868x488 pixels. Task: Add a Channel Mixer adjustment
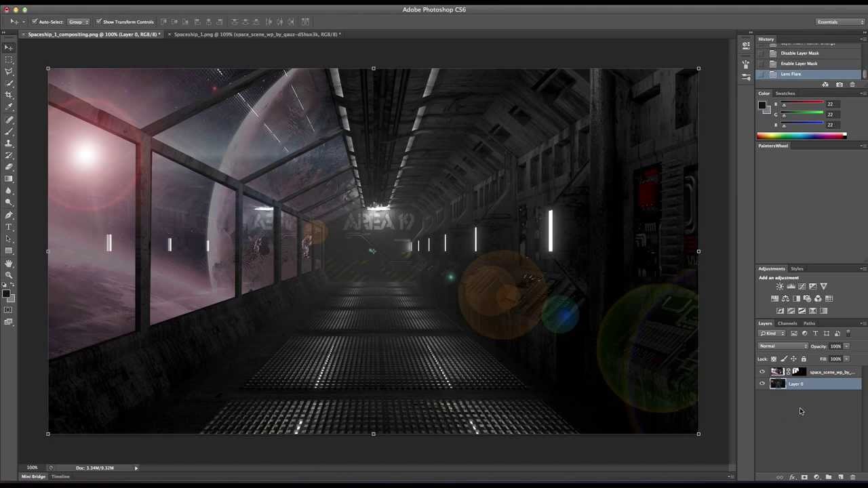click(x=818, y=298)
